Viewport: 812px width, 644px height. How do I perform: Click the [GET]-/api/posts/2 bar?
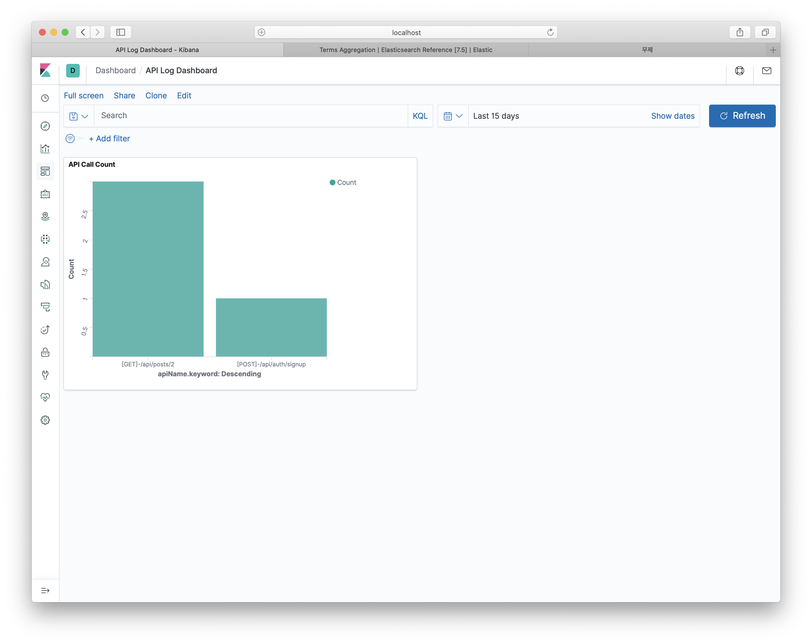tap(148, 269)
